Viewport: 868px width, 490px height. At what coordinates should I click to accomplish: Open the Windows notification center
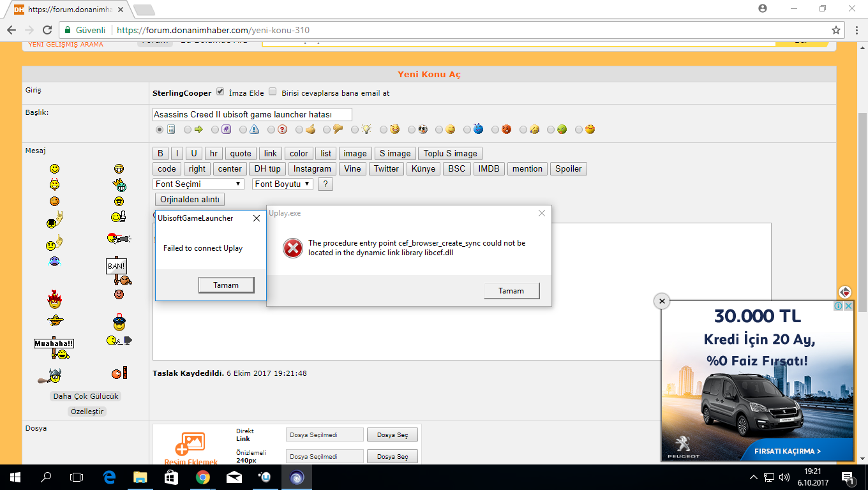tap(849, 477)
